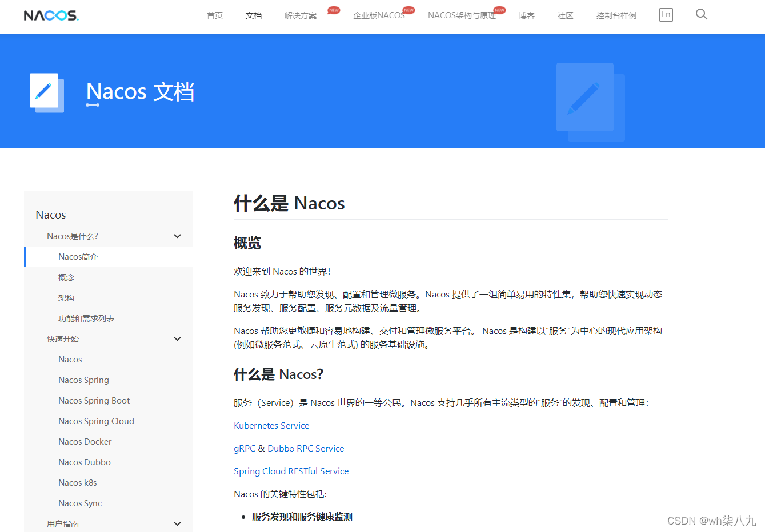Click the Nacos 的关键特性包括: text

[x=280, y=494]
